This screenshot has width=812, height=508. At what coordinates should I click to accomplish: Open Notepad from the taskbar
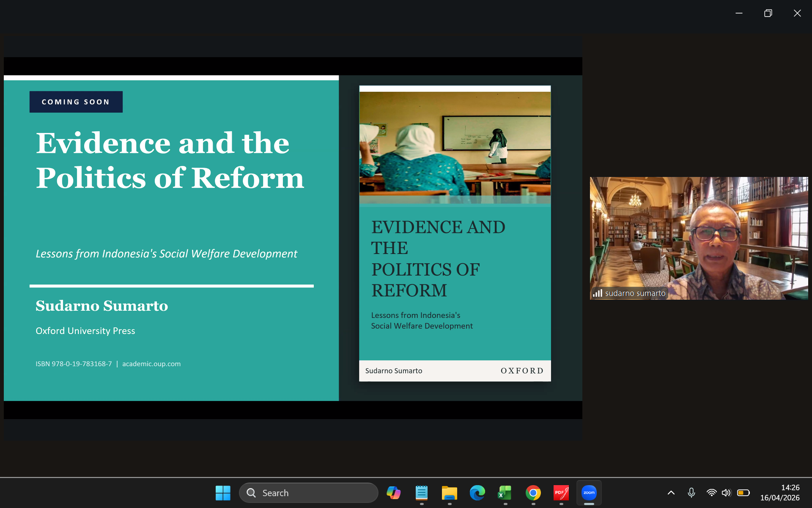[422, 493]
